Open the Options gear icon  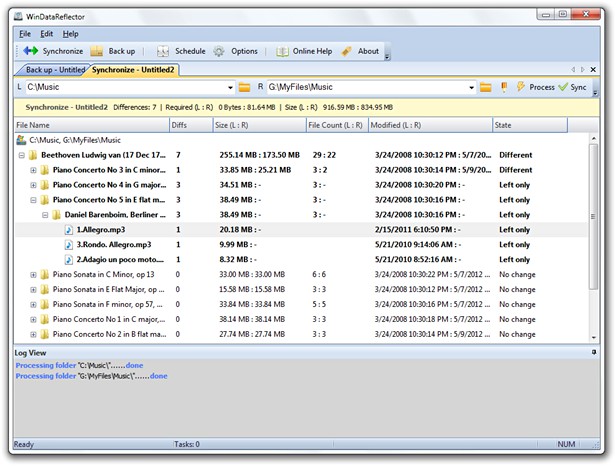[x=219, y=51]
